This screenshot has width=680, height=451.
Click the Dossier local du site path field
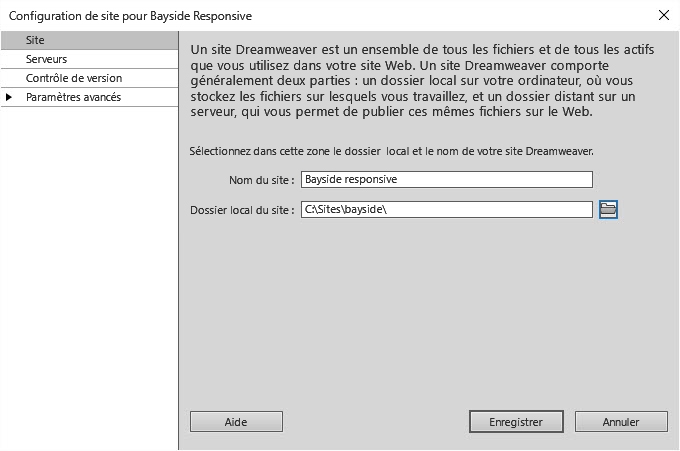(446, 209)
